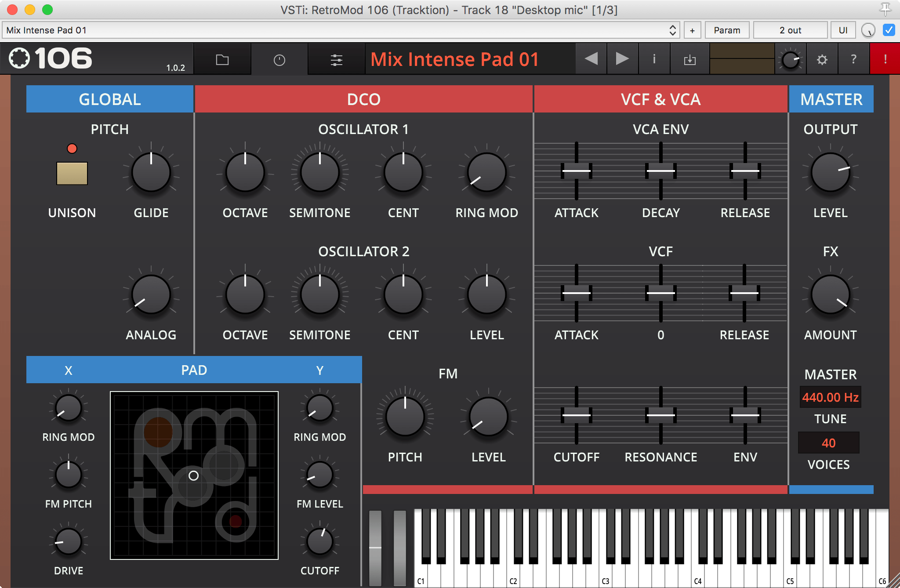Click the '2 out' routing button

(790, 30)
